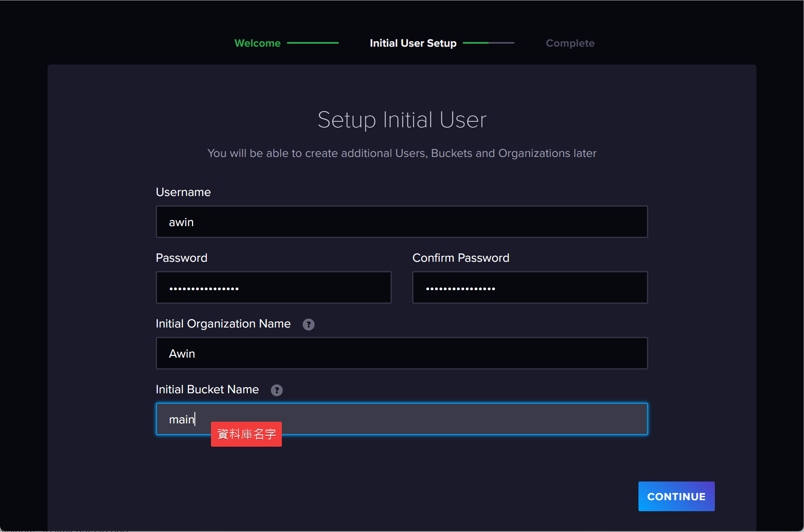Click the Username label text
804x532 pixels.
(x=183, y=192)
